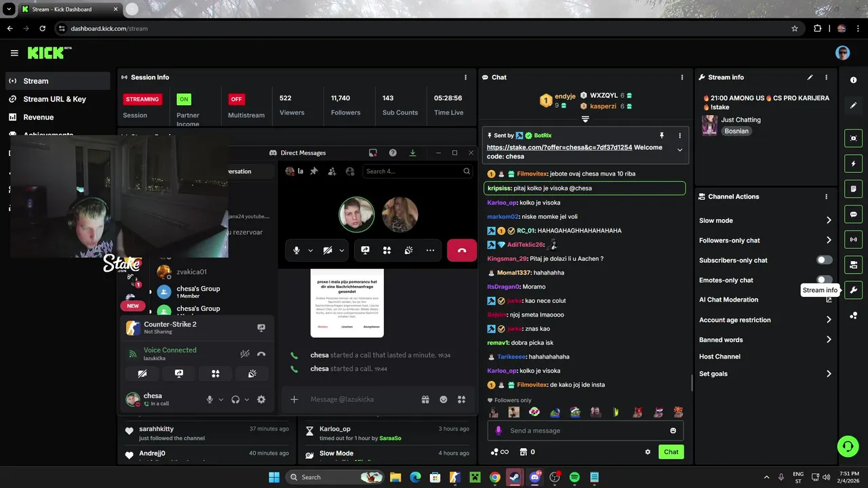868x488 pixels.
Task: Open the emoji picker in Kick chat
Action: pos(673,430)
